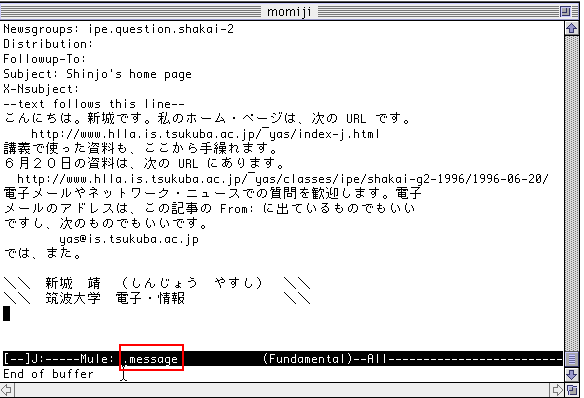Click the scroll left arrow
The width and height of the screenshot is (584, 398).
click(7, 390)
